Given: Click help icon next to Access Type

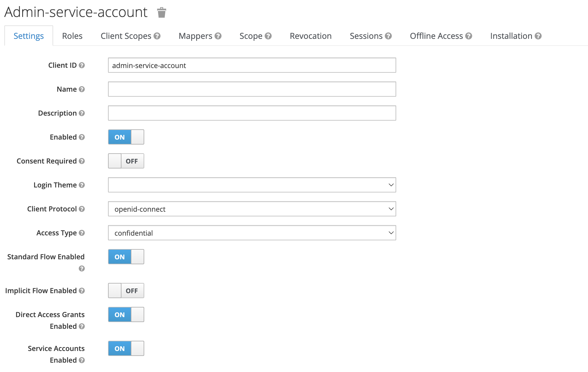Looking at the screenshot, I should click(x=82, y=233).
